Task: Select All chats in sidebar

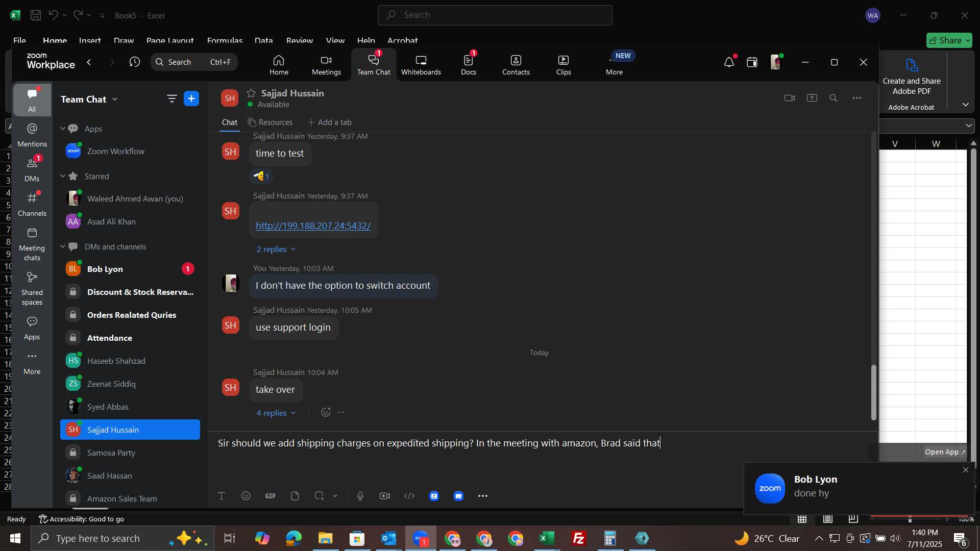Action: coord(32,100)
